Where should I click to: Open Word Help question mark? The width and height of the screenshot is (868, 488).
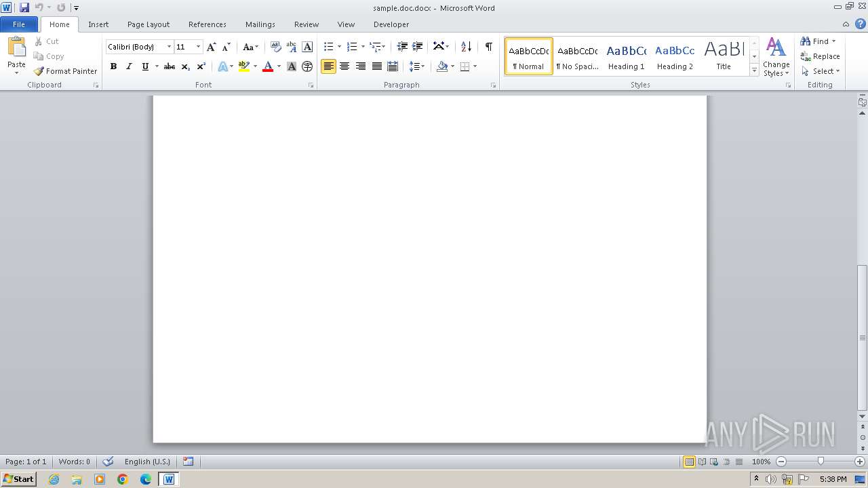pyautogui.click(x=860, y=24)
